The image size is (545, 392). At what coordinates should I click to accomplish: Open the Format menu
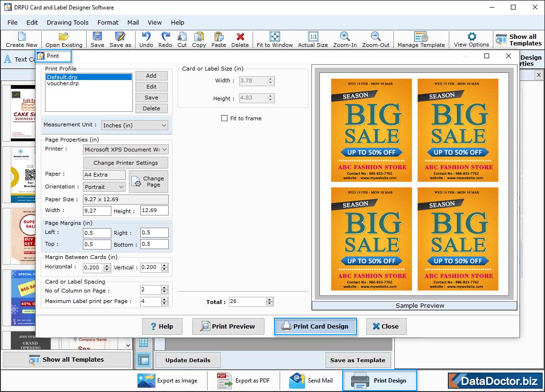click(x=108, y=23)
